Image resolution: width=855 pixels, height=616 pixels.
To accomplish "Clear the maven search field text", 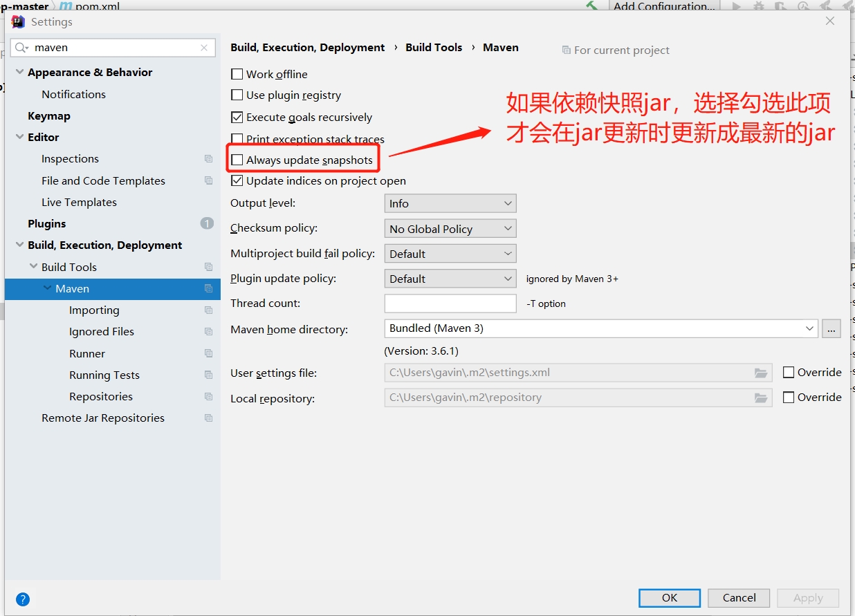I will (204, 48).
